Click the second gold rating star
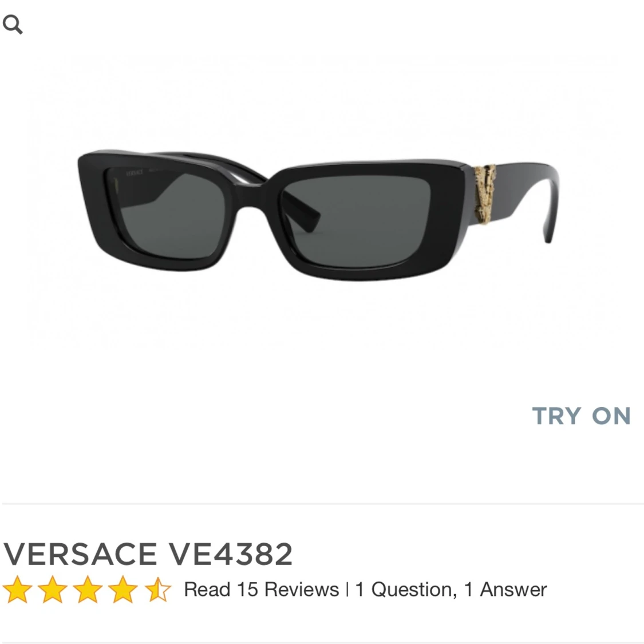Screen dimensions: 644x644 pos(53,590)
